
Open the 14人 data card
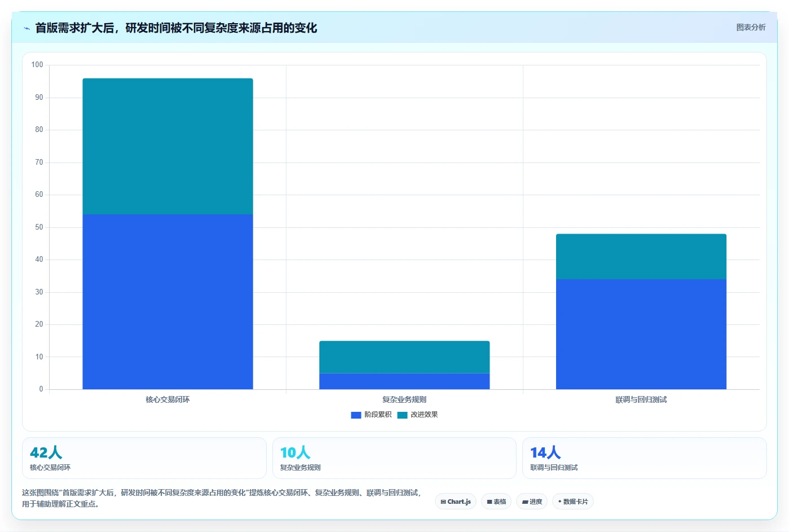coord(645,458)
